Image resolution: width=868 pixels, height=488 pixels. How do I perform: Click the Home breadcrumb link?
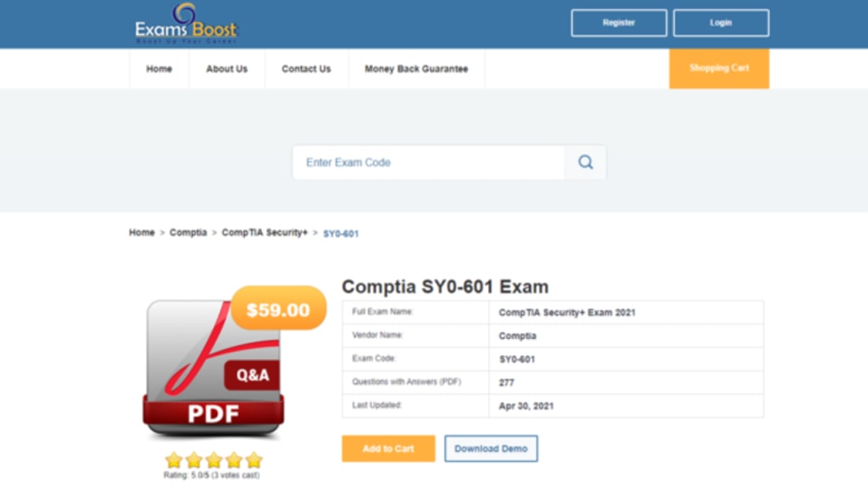[x=142, y=232]
